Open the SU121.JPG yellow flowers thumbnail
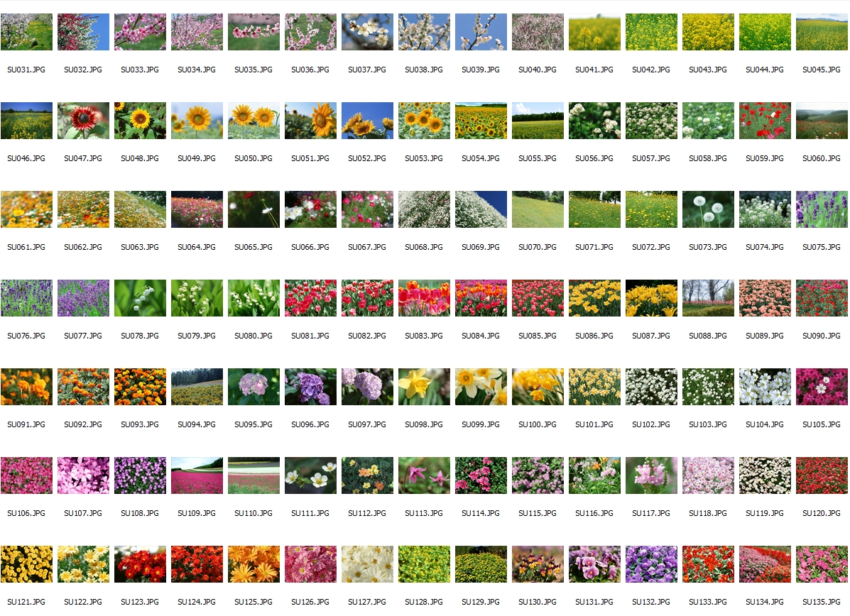The height and width of the screenshot is (616, 850). tap(26, 564)
